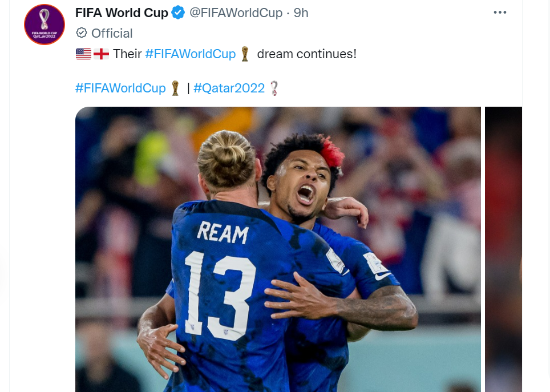Viewport: 550px width, 392px height.
Task: Click the England flag emoji
Action: pos(102,54)
